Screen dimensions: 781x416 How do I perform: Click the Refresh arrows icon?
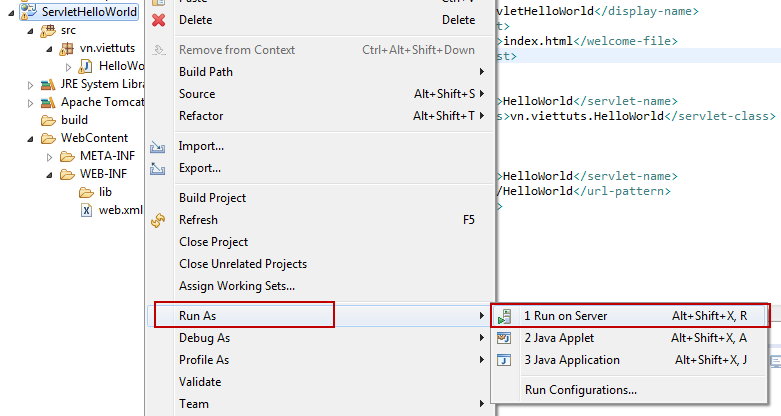pos(158,220)
